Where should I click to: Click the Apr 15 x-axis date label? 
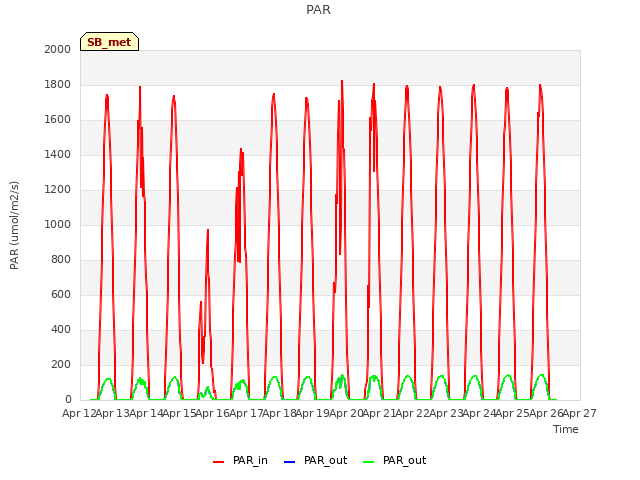pyautogui.click(x=179, y=413)
